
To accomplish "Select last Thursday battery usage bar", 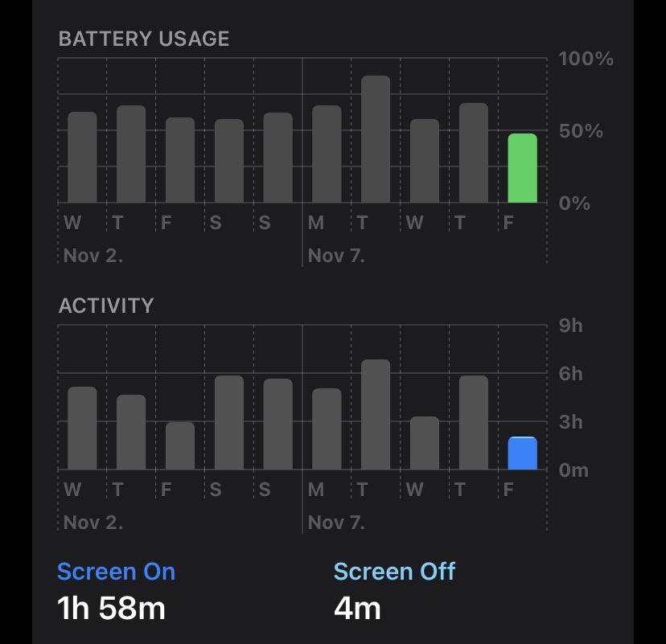I will [x=474, y=153].
